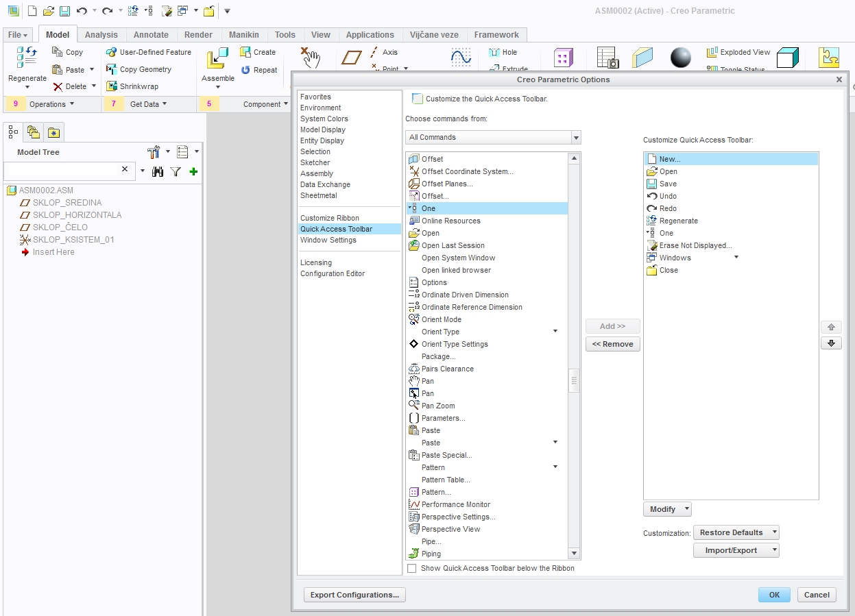
Task: Expand the Get Data group dropdown
Action: tap(149, 104)
